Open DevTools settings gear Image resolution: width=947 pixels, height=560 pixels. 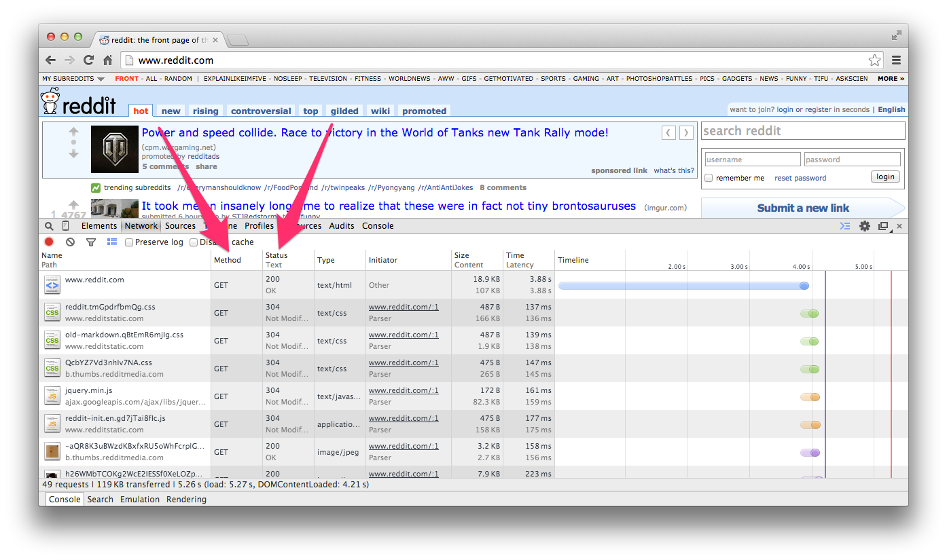coord(864,226)
